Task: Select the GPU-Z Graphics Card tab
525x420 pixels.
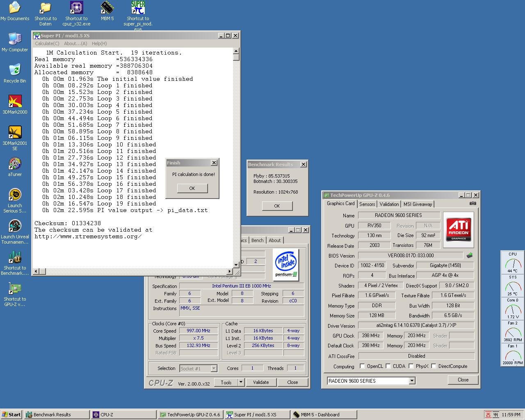Action: (340, 203)
